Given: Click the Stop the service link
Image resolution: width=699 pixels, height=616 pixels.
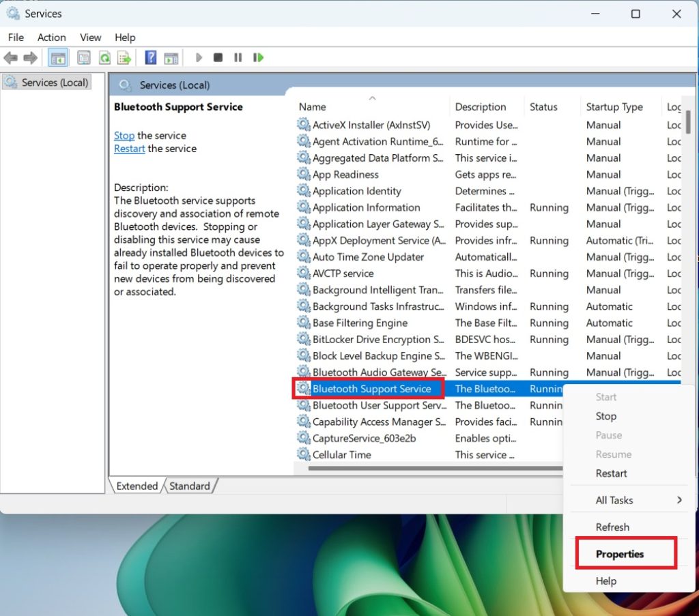Looking at the screenshot, I should (x=124, y=135).
